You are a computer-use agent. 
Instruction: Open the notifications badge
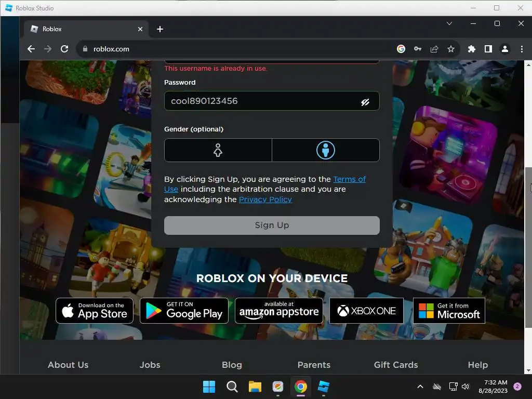click(x=517, y=387)
